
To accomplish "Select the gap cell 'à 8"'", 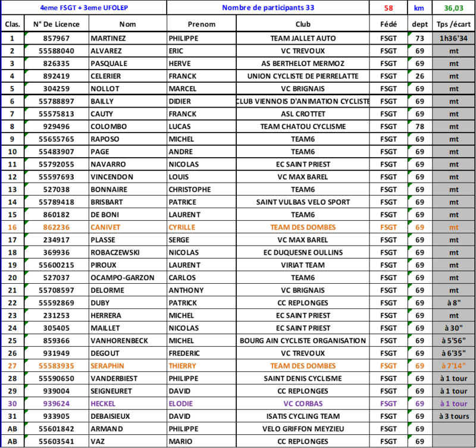I will coord(453,303).
